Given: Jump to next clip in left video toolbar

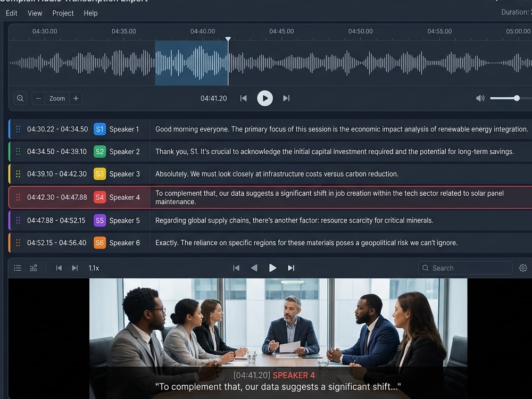Looking at the screenshot, I should pos(75,268).
